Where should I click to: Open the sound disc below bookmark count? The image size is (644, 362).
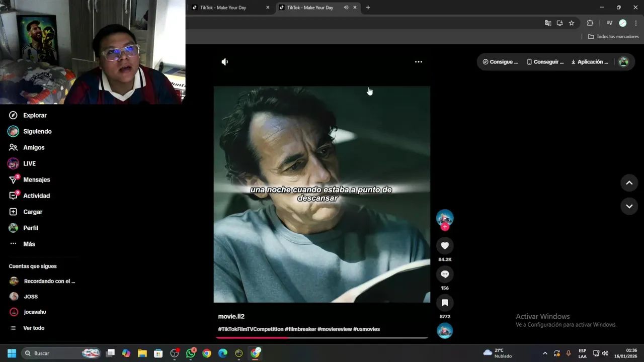tap(445, 331)
